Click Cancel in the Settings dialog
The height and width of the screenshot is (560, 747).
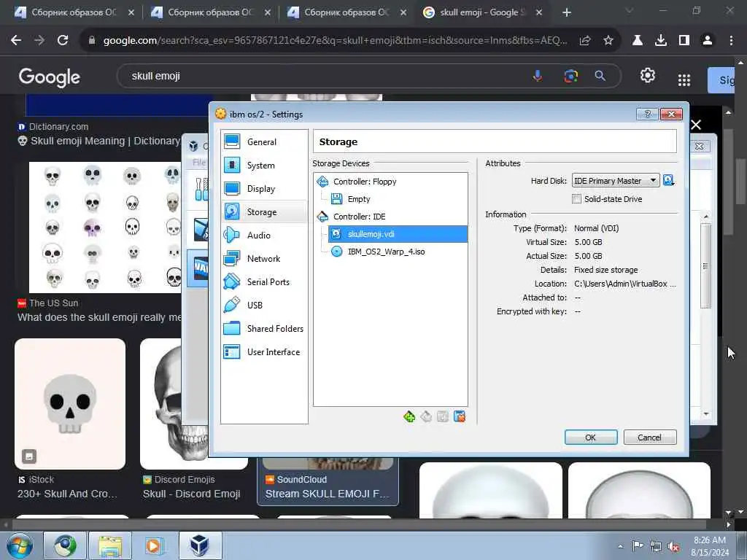tap(650, 437)
